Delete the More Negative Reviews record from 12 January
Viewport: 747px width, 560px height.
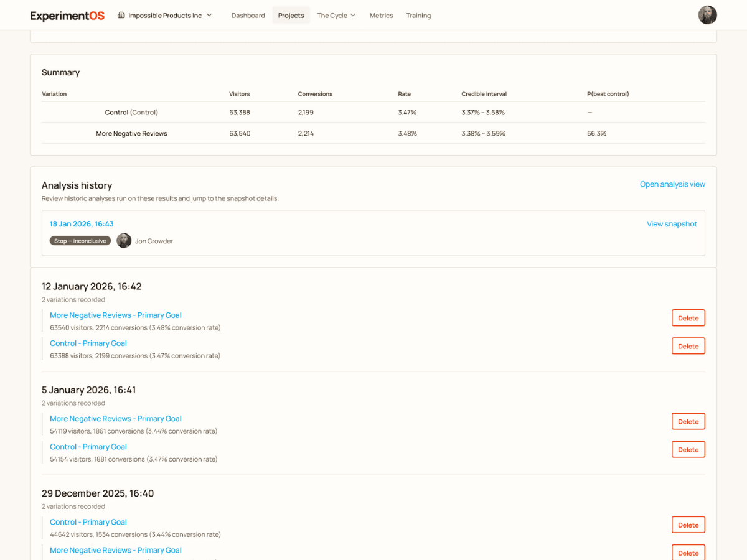(688, 317)
